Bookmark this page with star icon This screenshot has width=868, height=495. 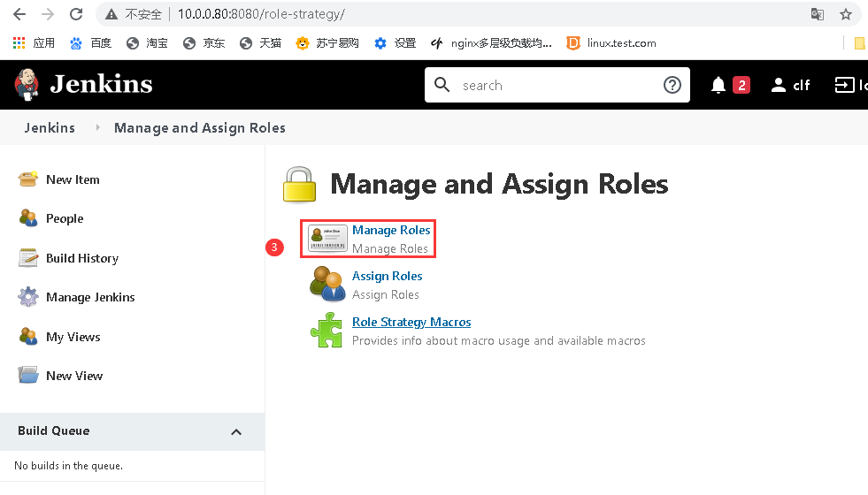click(x=845, y=14)
